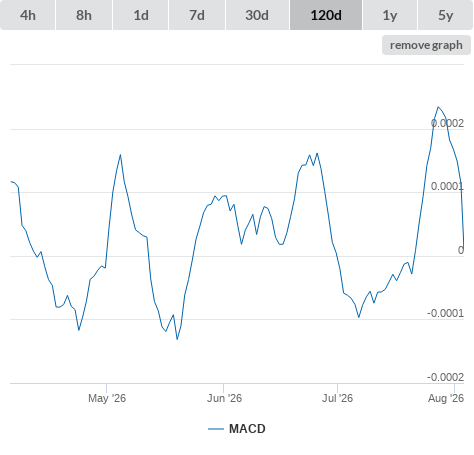This screenshot has width=474, height=455.
Task: Click the blue MACD legend line swatch
Action: point(216,429)
